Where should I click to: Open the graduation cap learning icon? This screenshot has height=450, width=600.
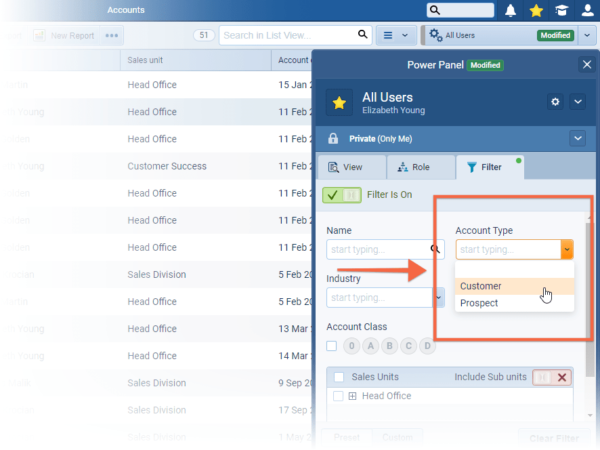[x=562, y=11]
